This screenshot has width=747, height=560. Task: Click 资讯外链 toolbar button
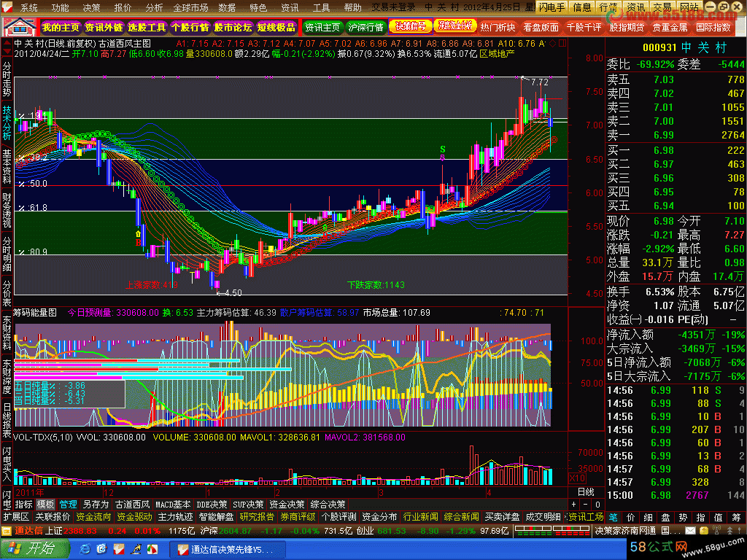click(104, 28)
